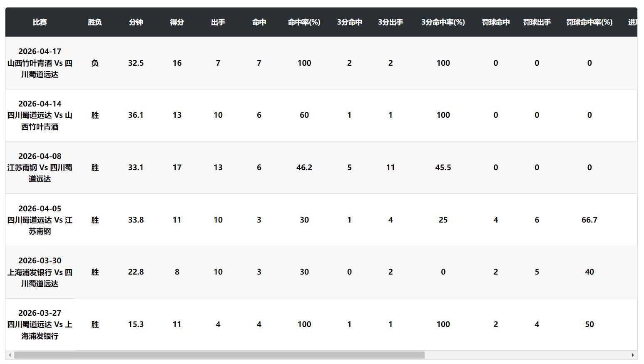Click the horizontal scrollbar right arrow
This screenshot has height=364, width=644.
click(633, 355)
